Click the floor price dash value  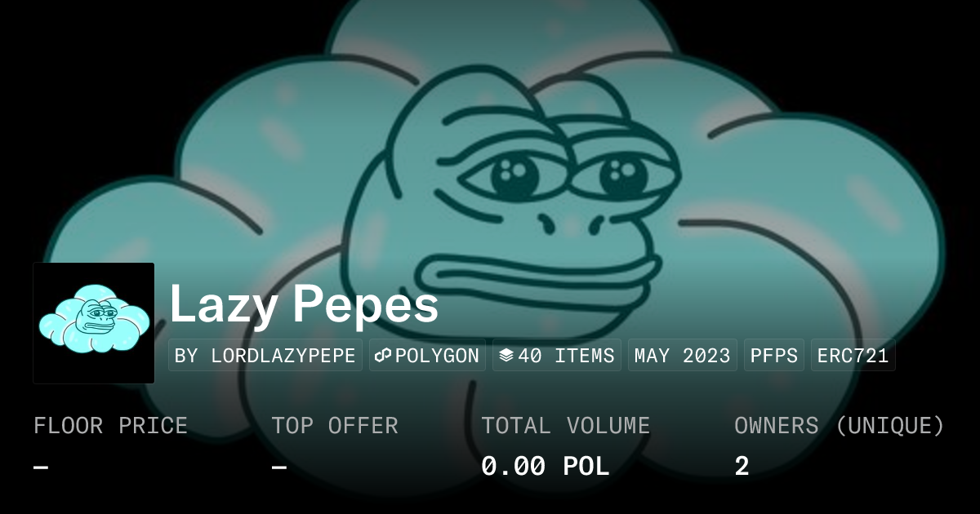point(41,467)
